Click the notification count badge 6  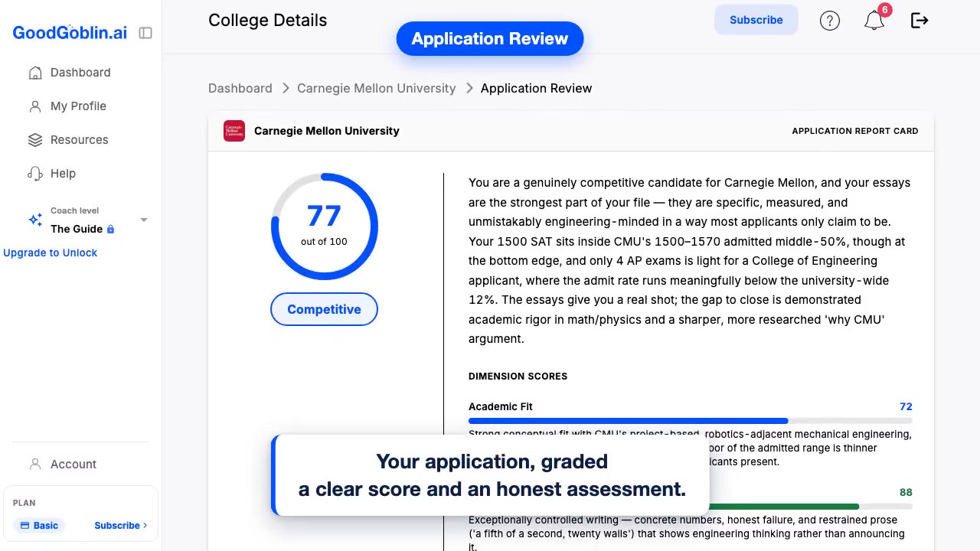[885, 10]
